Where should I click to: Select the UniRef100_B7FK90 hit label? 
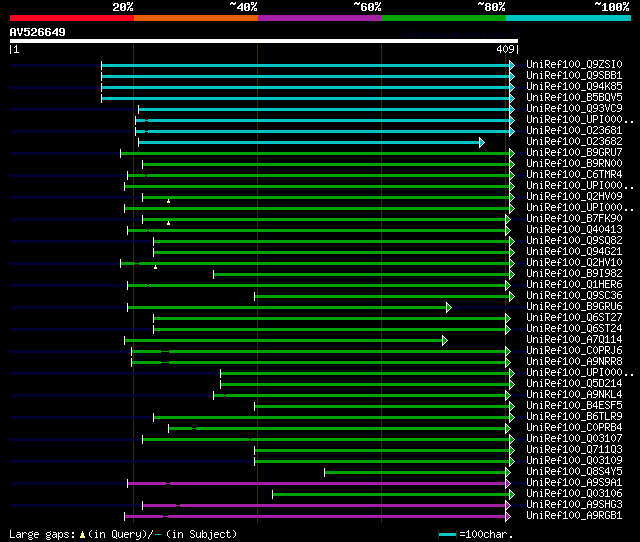574,219
